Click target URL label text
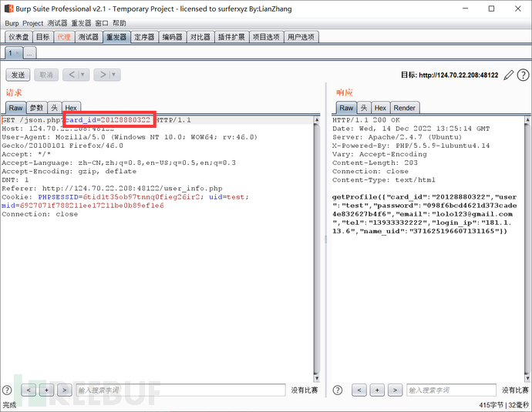This screenshot has width=532, height=412. coord(450,75)
